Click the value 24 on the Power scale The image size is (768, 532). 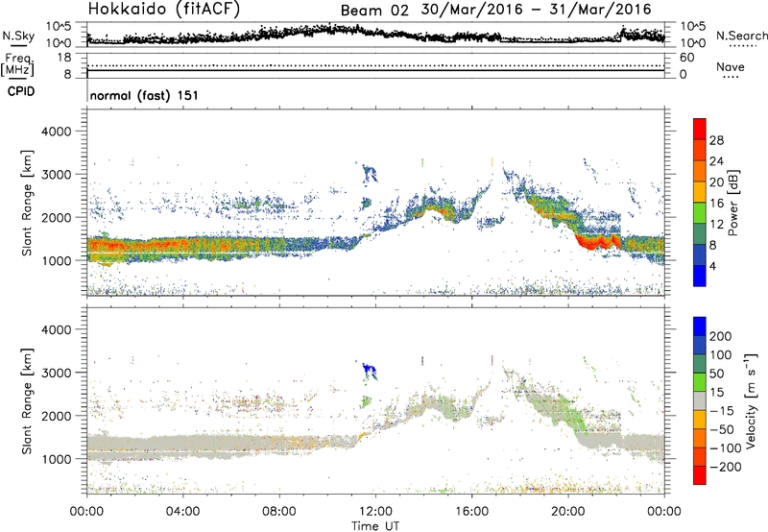click(x=716, y=161)
